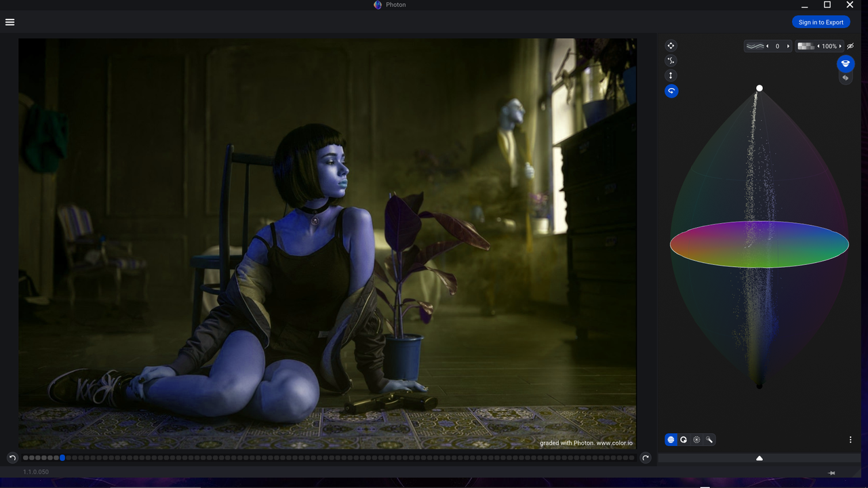Click the pin icon in the status bar
Image resolution: width=868 pixels, height=488 pixels.
pyautogui.click(x=832, y=473)
